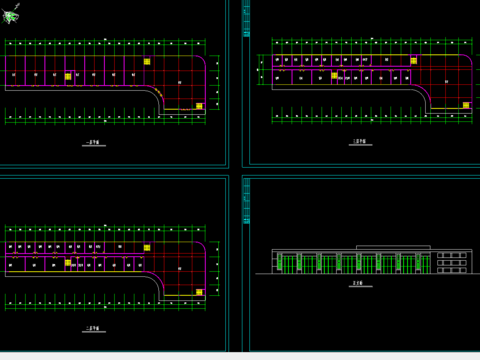Pick the mid-row yellow stair symbol in bottom-left plan
480x360 pixels.
(68, 263)
